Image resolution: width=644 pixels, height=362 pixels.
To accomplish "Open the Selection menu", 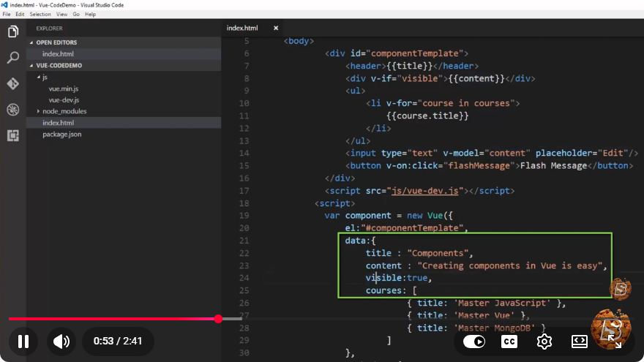I will [x=40, y=14].
